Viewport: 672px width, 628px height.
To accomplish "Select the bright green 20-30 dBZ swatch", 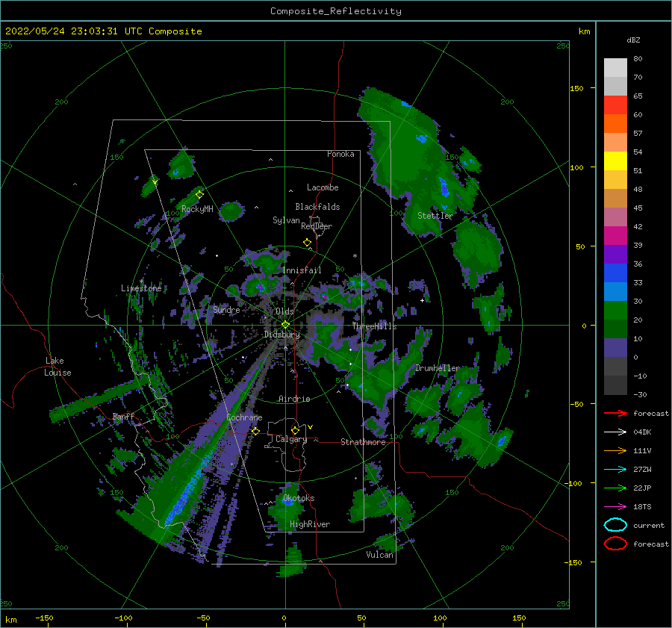I will 615,311.
